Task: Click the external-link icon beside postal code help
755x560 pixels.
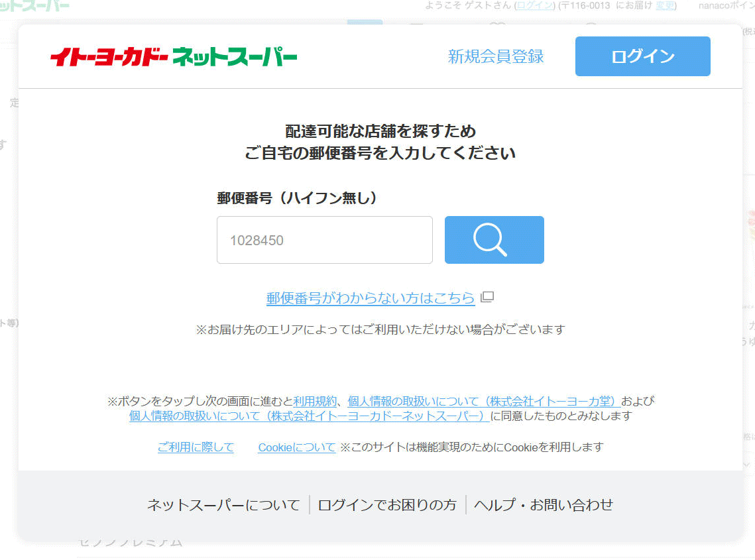Action: pos(487,297)
